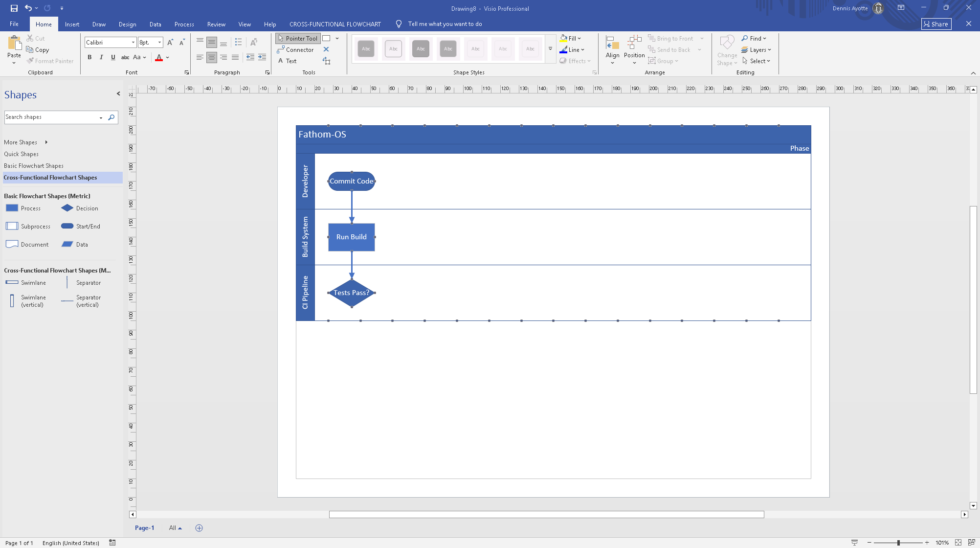Open the font name Calibri dropdown

tap(133, 43)
